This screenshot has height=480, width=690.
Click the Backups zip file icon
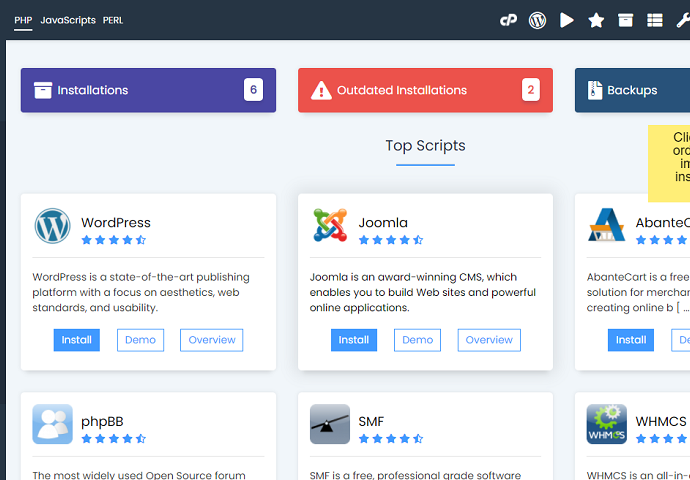click(595, 90)
